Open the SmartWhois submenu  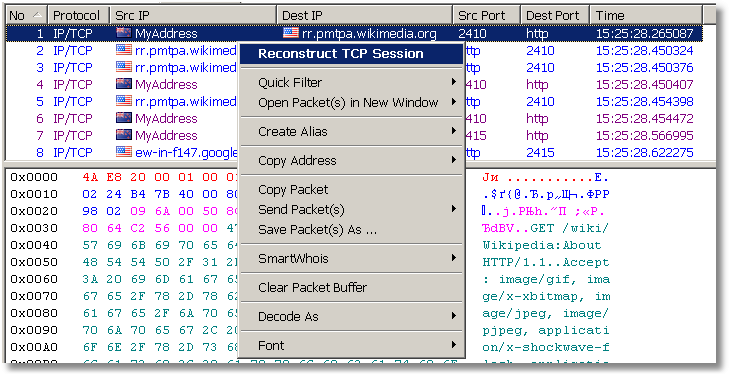(351, 258)
